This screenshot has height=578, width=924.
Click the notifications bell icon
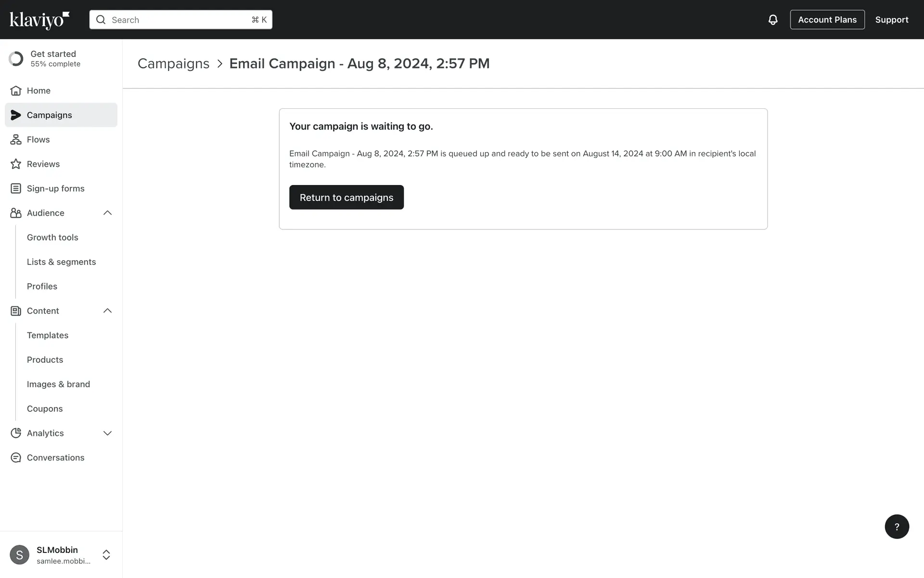772,20
